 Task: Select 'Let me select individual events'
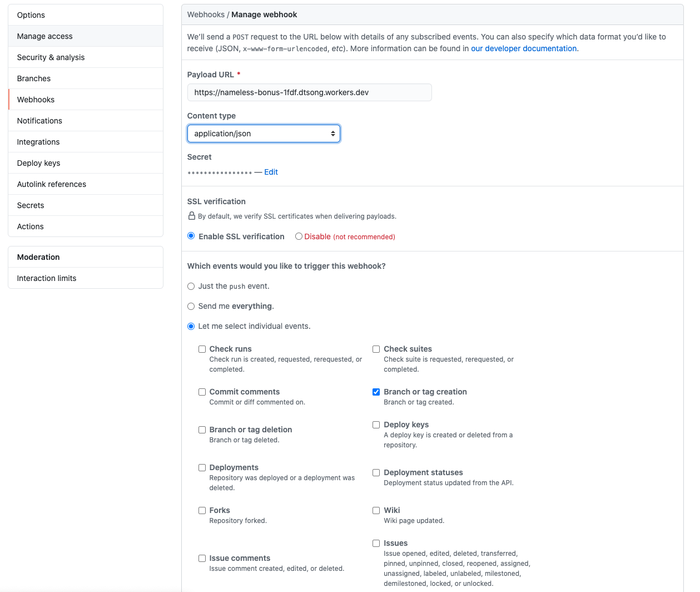click(191, 326)
